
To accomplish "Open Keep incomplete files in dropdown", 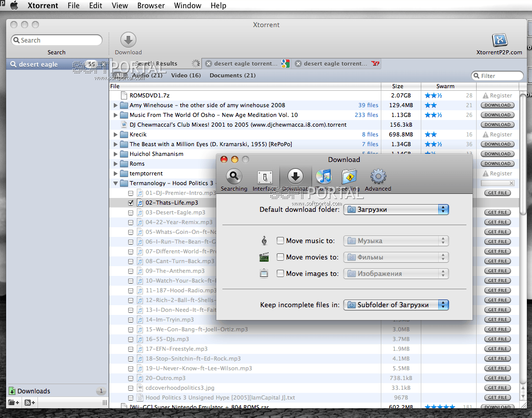I will point(396,305).
